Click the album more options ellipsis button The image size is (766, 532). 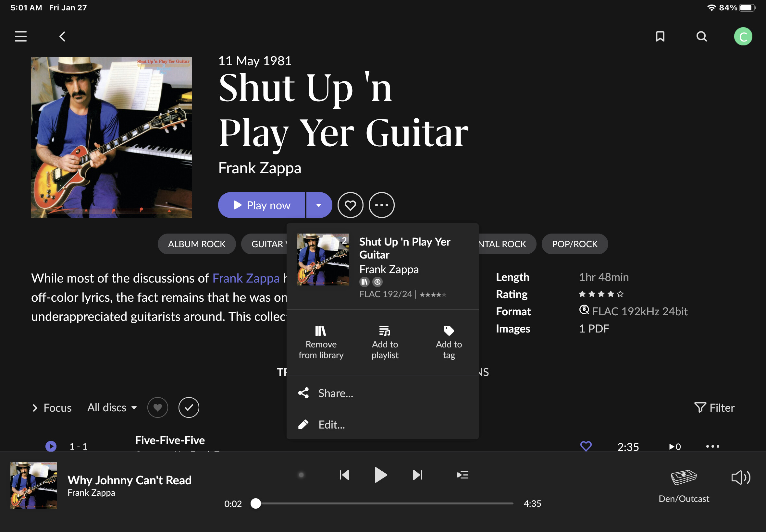(381, 205)
